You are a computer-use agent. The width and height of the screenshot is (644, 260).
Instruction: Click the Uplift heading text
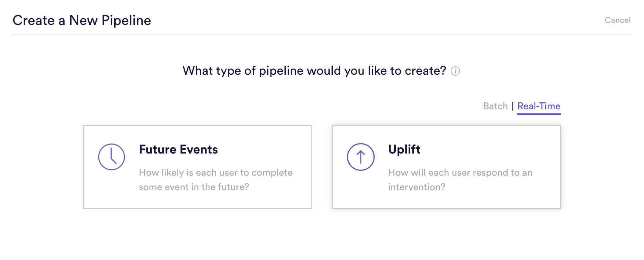[x=404, y=149]
